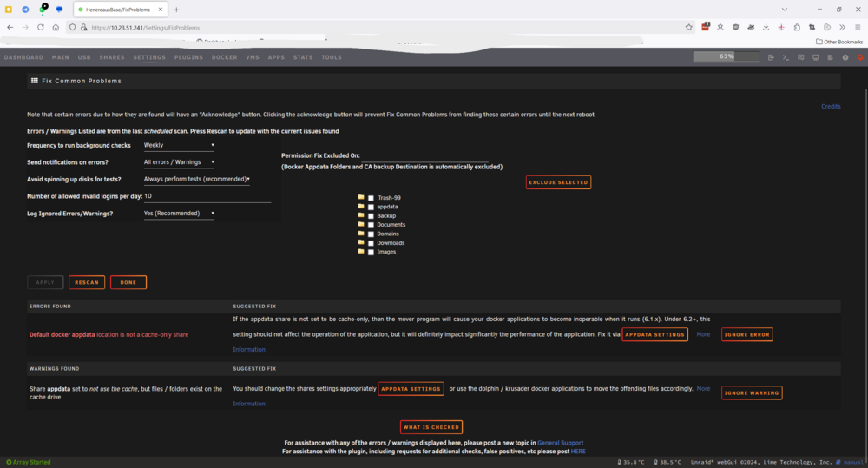Click the tracking protection shield icon
The width and height of the screenshot is (868, 468).
tap(73, 27)
